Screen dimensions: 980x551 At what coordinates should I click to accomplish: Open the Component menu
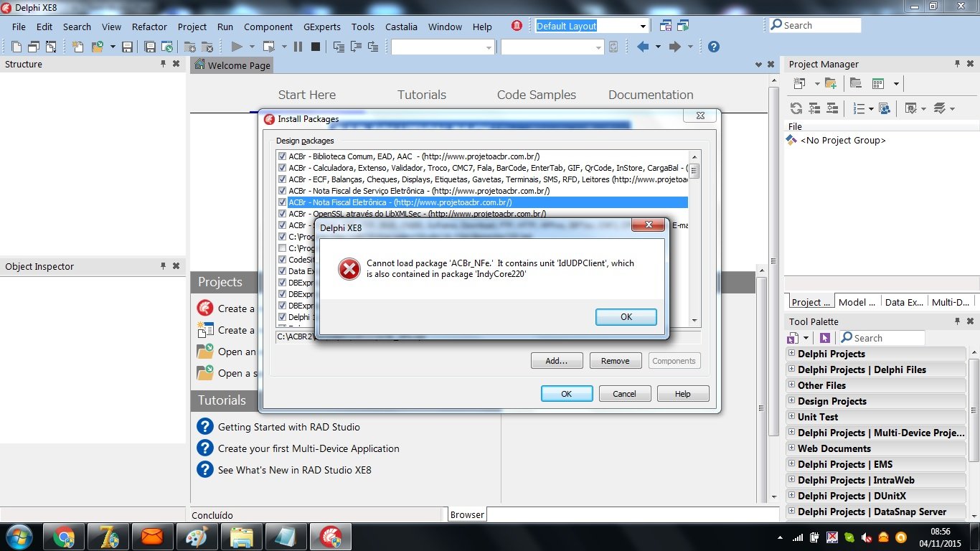[268, 27]
